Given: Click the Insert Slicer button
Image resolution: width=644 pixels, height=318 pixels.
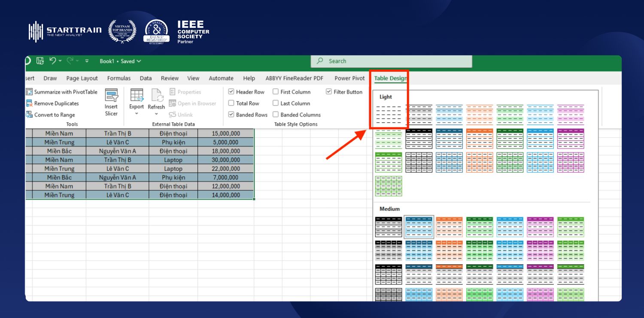Looking at the screenshot, I should [111, 103].
